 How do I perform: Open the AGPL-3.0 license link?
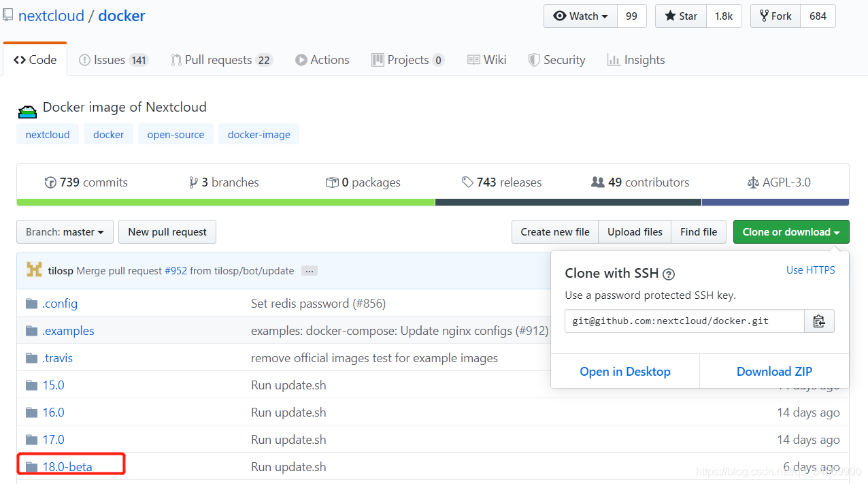pyautogui.click(x=779, y=182)
